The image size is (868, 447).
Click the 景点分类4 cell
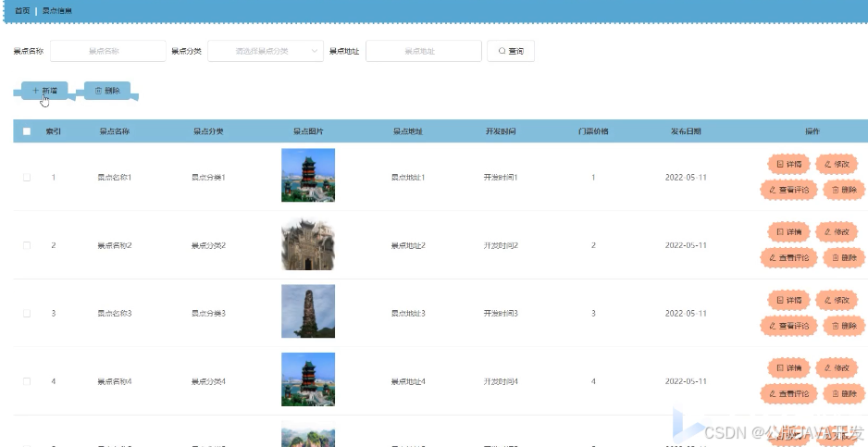point(208,381)
